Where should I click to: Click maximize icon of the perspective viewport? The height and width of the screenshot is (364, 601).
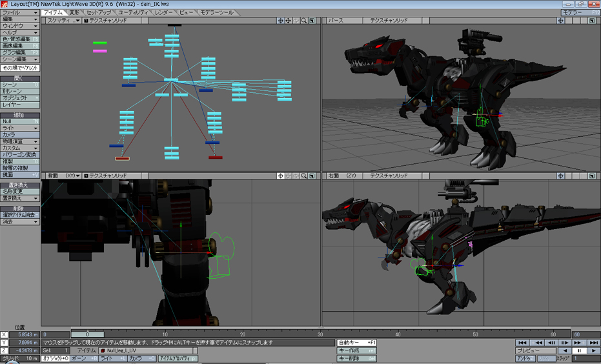coord(592,21)
